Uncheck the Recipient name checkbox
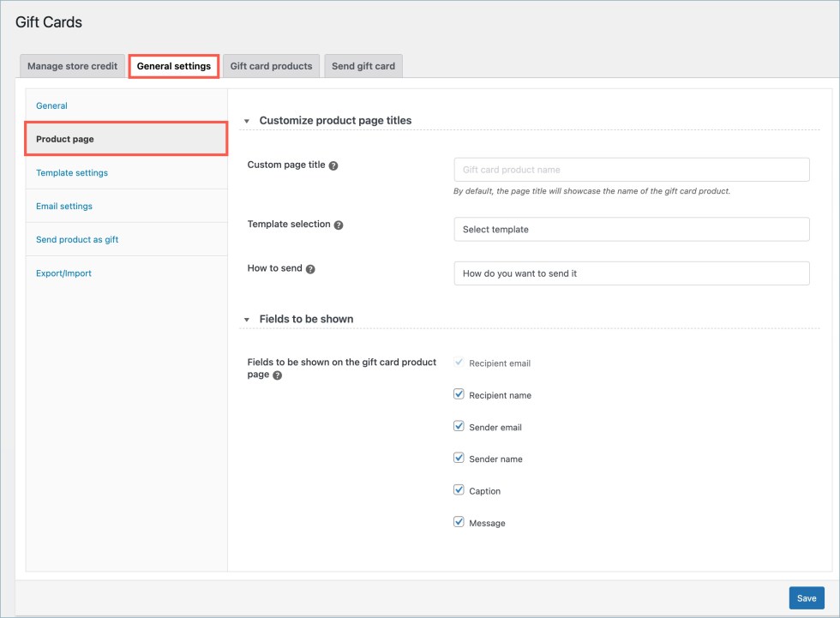Screen dimensions: 840x618 pyautogui.click(x=459, y=395)
